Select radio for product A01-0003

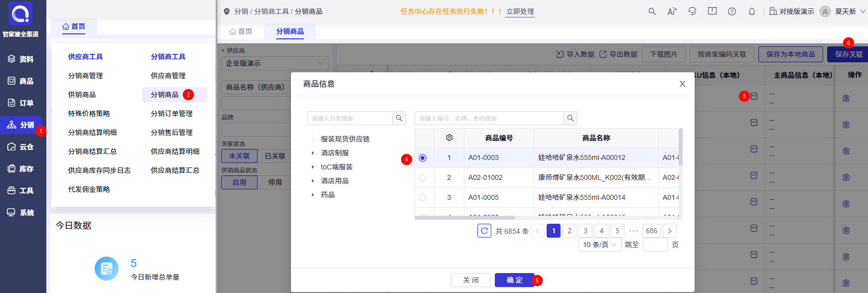pos(423,158)
